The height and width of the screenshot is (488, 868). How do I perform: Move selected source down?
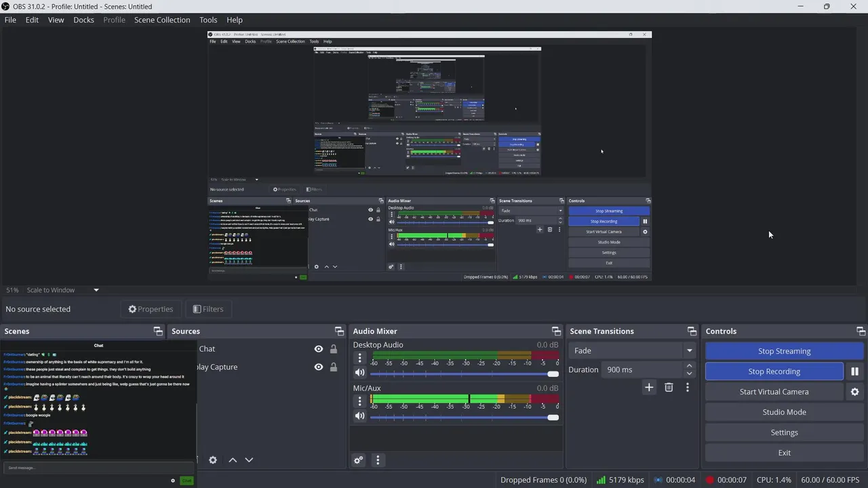(x=249, y=460)
